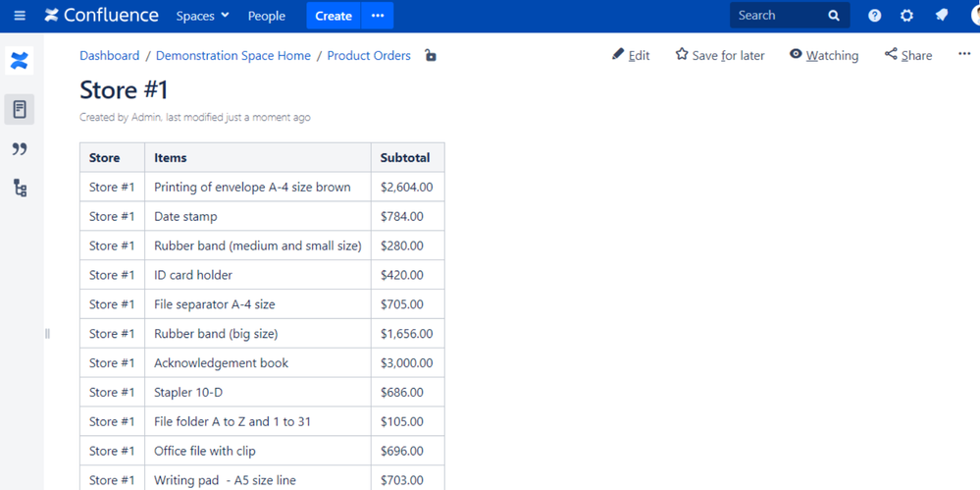The height and width of the screenshot is (490, 980).
Task: Click the Store #1 page title
Action: click(x=124, y=90)
